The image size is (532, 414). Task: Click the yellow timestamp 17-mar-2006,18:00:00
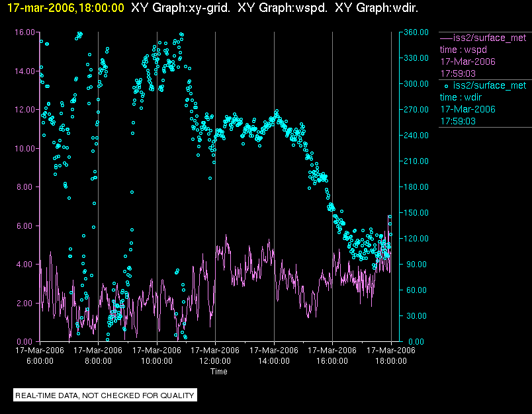click(66, 8)
